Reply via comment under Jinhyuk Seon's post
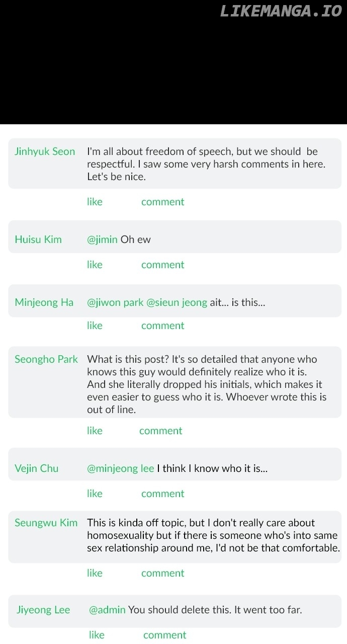Viewport: 347px width, 644px height. 162,202
